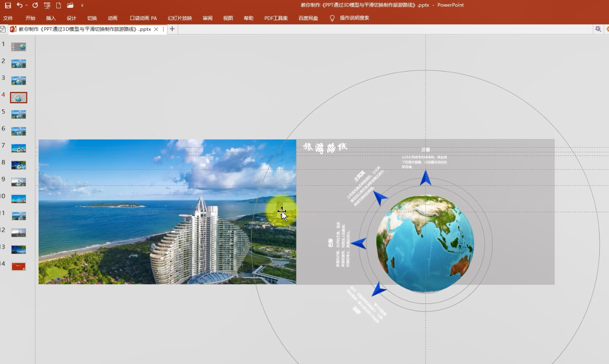The height and width of the screenshot is (364, 609).
Task: Open the undo history dropdown arrow
Action: tap(26, 5)
